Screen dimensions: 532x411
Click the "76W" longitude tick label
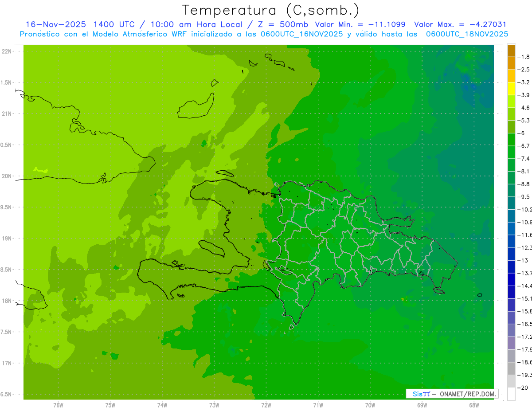pos(58,405)
